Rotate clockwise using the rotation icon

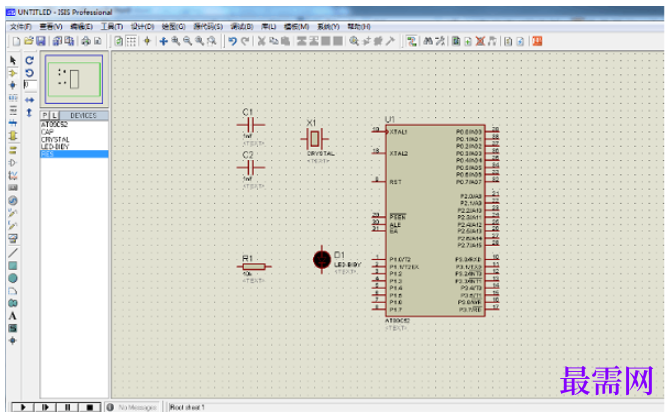pos(29,60)
